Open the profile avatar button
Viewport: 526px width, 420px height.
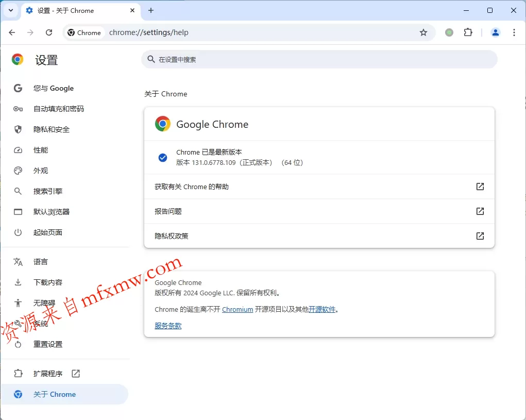[496, 32]
